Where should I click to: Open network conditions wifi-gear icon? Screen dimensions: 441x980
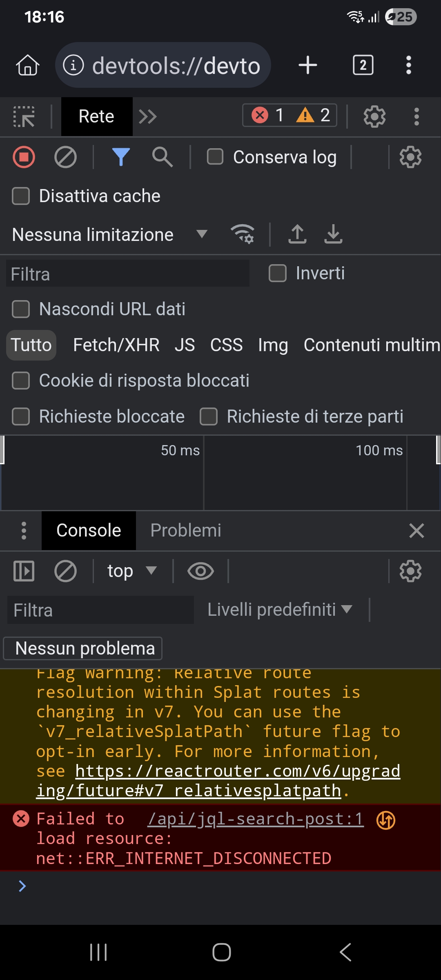243,234
